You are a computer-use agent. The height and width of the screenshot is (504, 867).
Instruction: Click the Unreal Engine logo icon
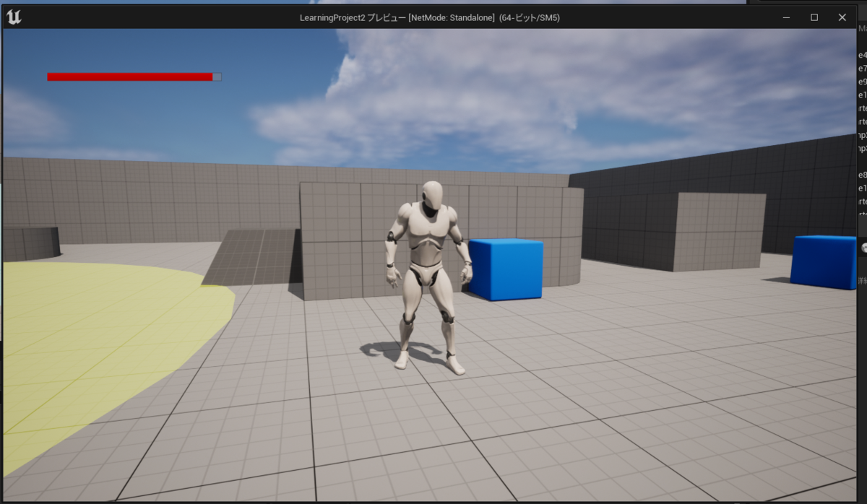tap(13, 17)
